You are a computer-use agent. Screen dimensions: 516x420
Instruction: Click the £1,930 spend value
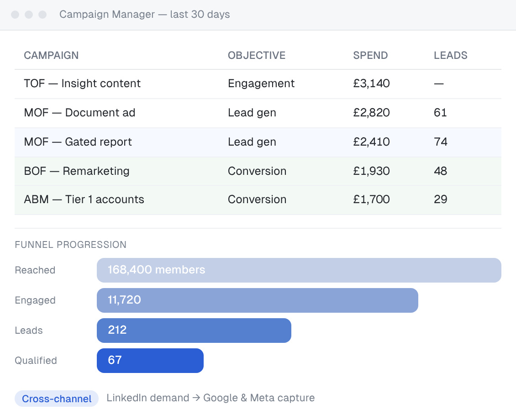371,171
